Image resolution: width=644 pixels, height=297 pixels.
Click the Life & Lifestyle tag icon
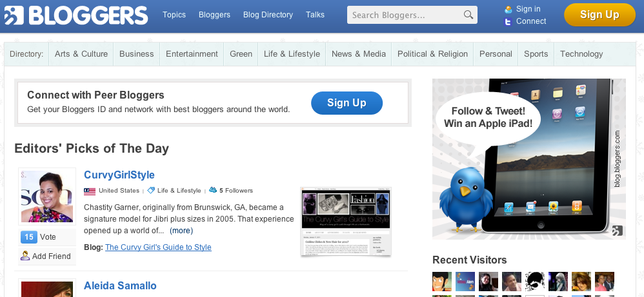[151, 190]
